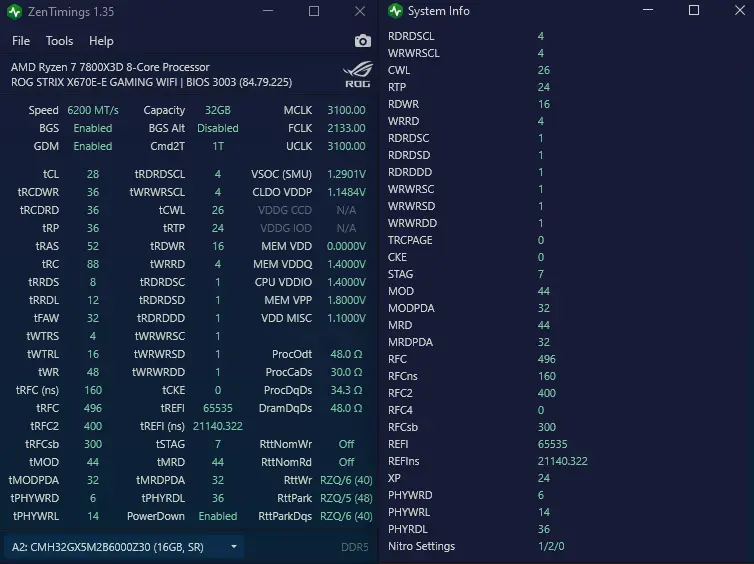The height and width of the screenshot is (564, 754).
Task: Click the VDD MISC value 1.1000V
Action: [346, 318]
